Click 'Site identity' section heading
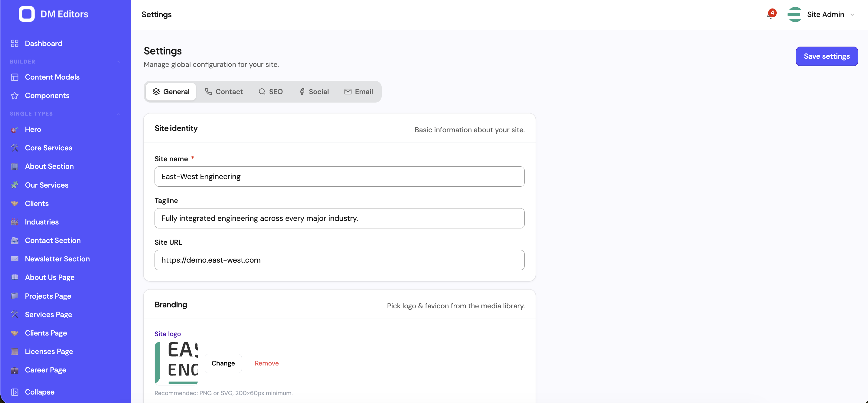868x403 pixels. 176,128
